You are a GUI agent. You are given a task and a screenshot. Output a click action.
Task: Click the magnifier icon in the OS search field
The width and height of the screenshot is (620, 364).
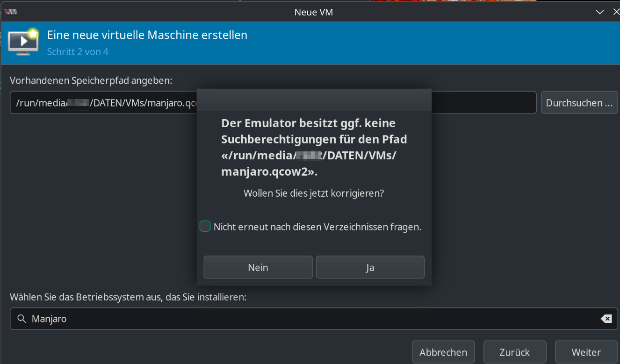tap(21, 319)
